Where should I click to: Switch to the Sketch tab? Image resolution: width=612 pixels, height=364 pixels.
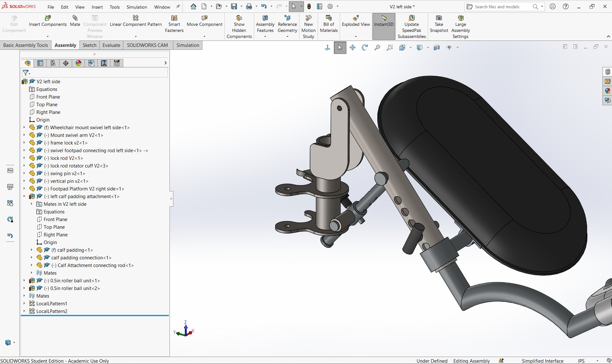(x=89, y=45)
